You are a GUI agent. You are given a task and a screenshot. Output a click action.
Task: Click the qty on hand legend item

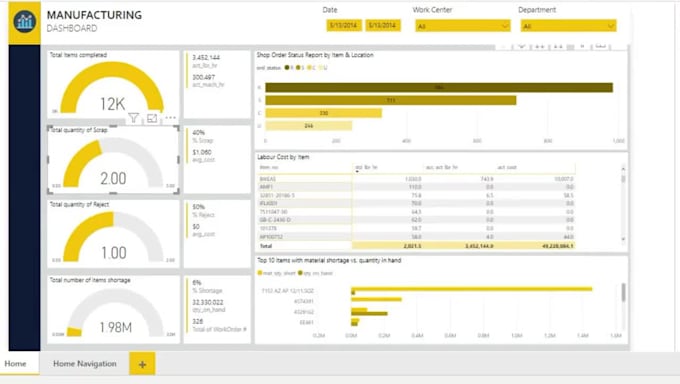[x=316, y=273]
